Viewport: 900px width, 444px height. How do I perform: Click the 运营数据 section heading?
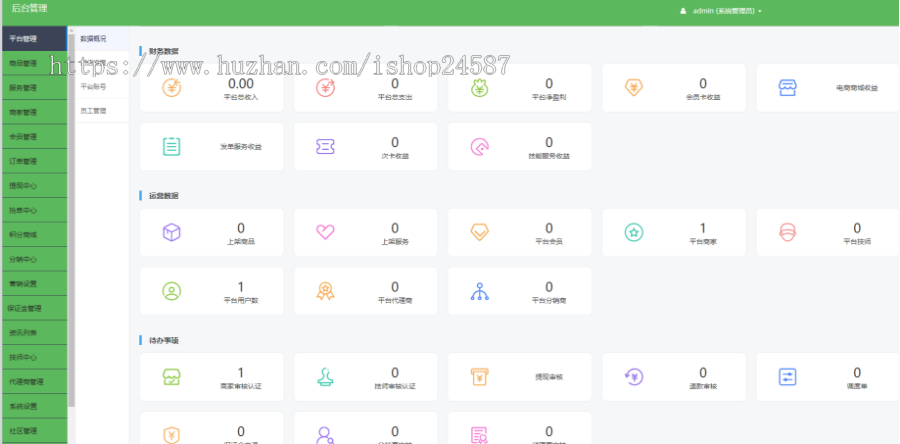point(164,196)
